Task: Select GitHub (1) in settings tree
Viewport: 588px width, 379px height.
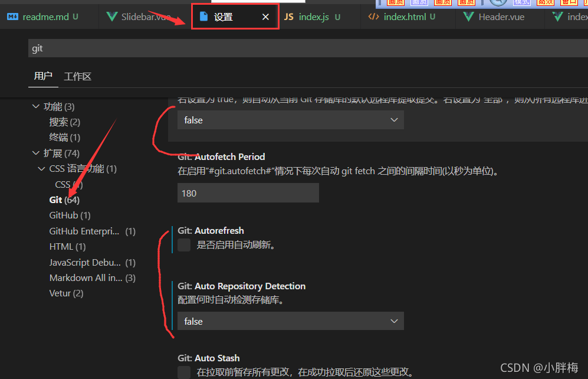Action: 70,215
